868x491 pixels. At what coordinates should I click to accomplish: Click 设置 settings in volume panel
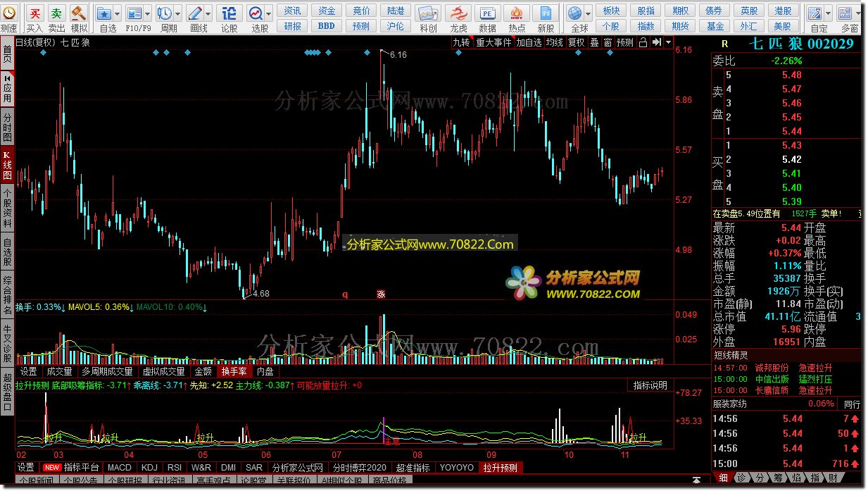tap(28, 371)
